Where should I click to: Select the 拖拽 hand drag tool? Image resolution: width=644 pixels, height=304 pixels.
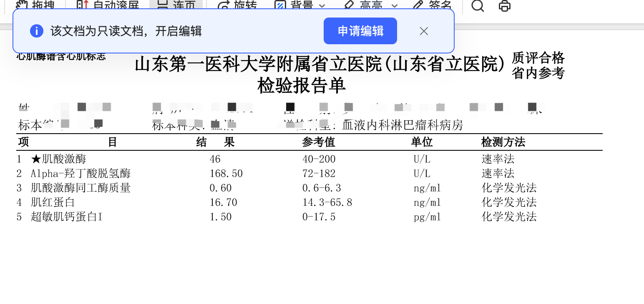pos(35,5)
